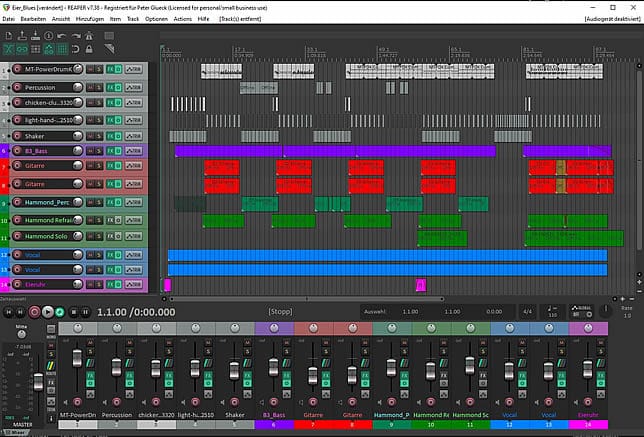Open the Optionen menu

coord(156,19)
